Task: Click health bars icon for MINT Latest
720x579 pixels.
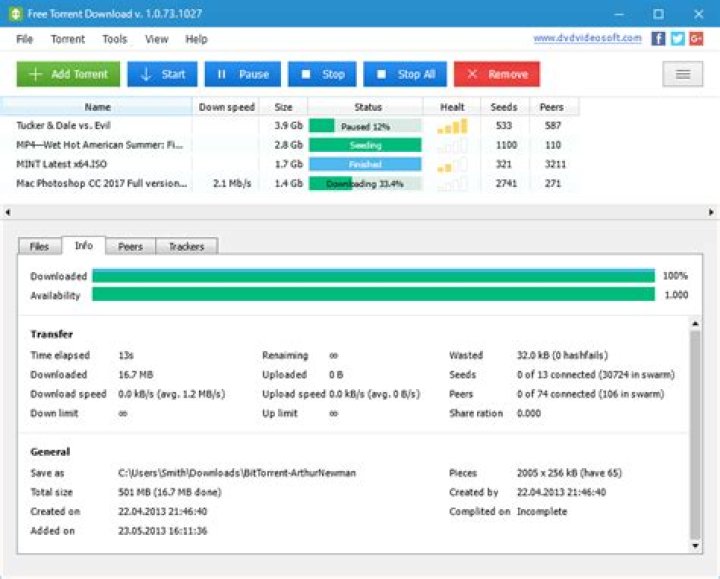Action: click(452, 164)
